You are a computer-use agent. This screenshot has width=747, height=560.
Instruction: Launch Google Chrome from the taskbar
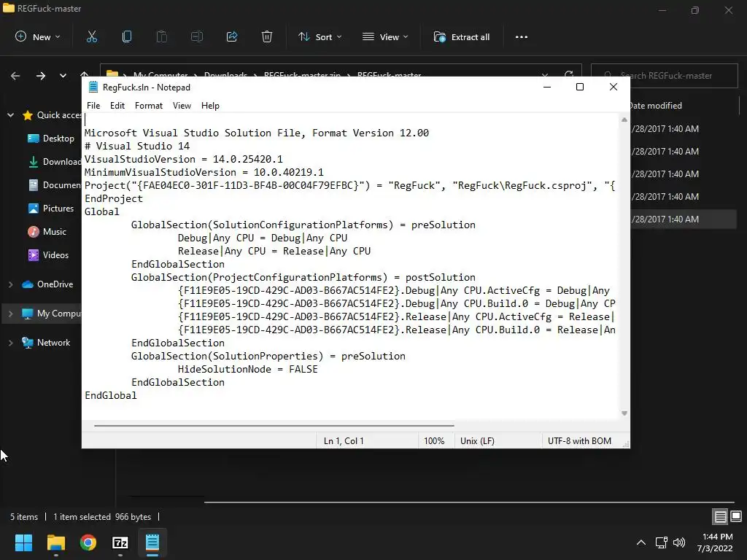pos(88,542)
